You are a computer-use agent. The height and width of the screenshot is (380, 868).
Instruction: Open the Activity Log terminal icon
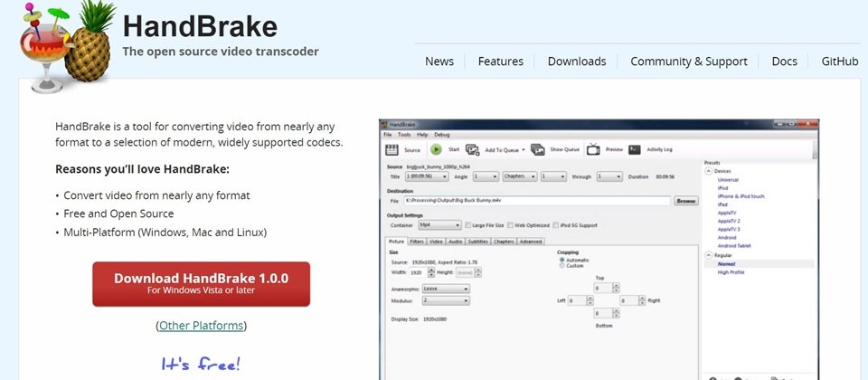click(635, 149)
